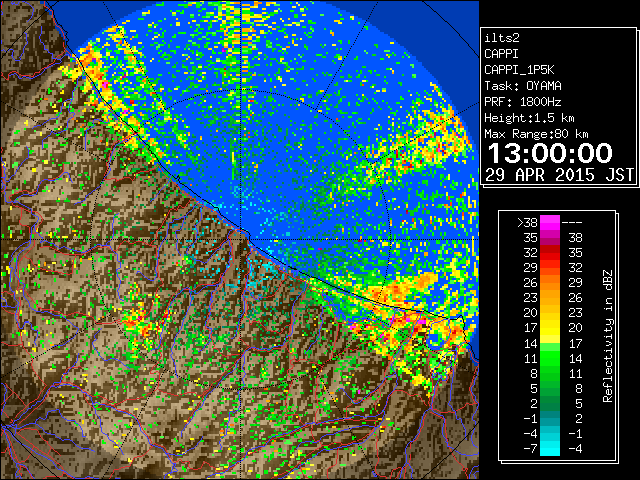The height and width of the screenshot is (480, 640).
Task: Click the bright magenta swatch beside >38
Action: pyautogui.click(x=550, y=222)
